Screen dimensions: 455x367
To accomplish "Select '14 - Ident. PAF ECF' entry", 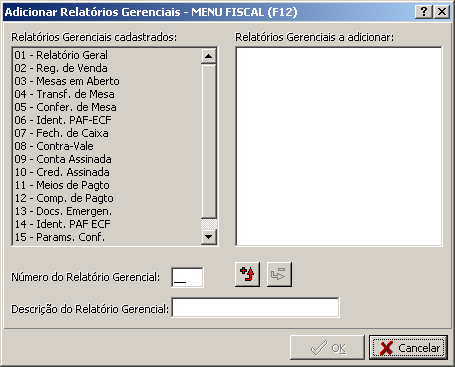I will pos(107,224).
